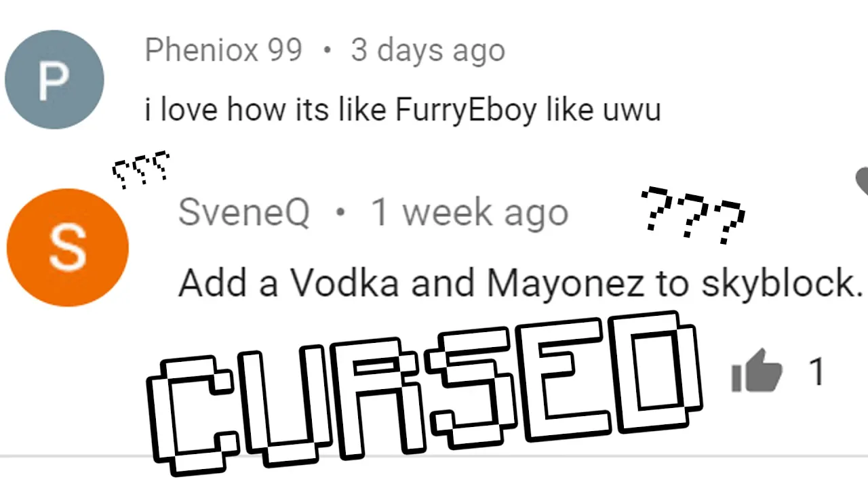Open Pheniox 99's gray P avatar
The height and width of the screenshot is (488, 868).
pos(54,79)
